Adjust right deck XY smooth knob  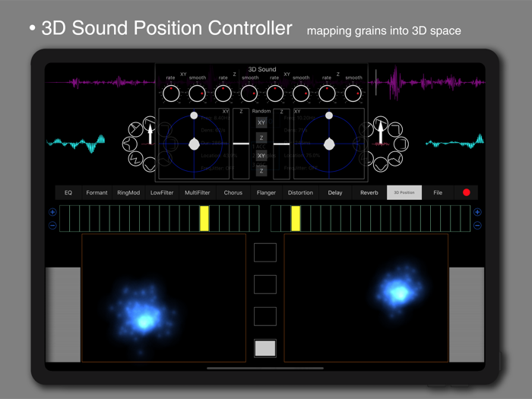pyautogui.click(x=301, y=93)
